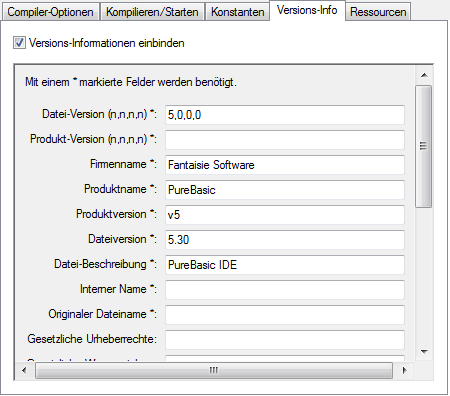Image resolution: width=450 pixels, height=396 pixels.
Task: Click the Versions-Info tab
Action: tap(307, 10)
